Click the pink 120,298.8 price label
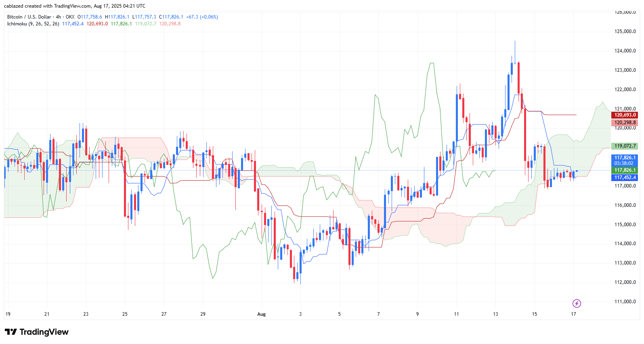This screenshot has width=644, height=344. tap(625, 123)
